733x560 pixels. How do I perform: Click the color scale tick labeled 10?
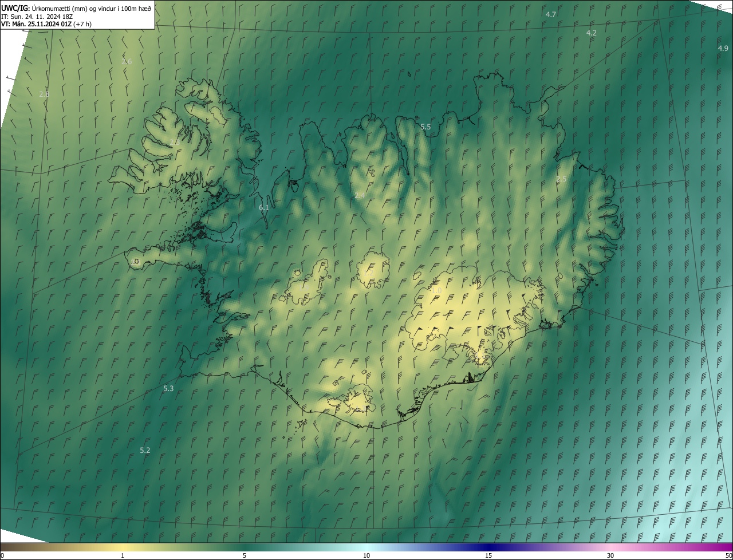click(x=366, y=555)
